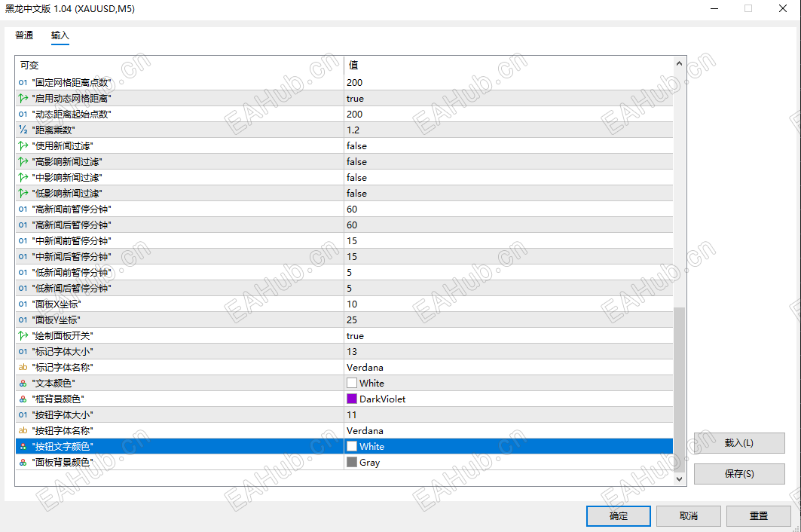The height and width of the screenshot is (532, 801).
Task: Open the White swatch for "文本颜色"
Action: point(351,384)
